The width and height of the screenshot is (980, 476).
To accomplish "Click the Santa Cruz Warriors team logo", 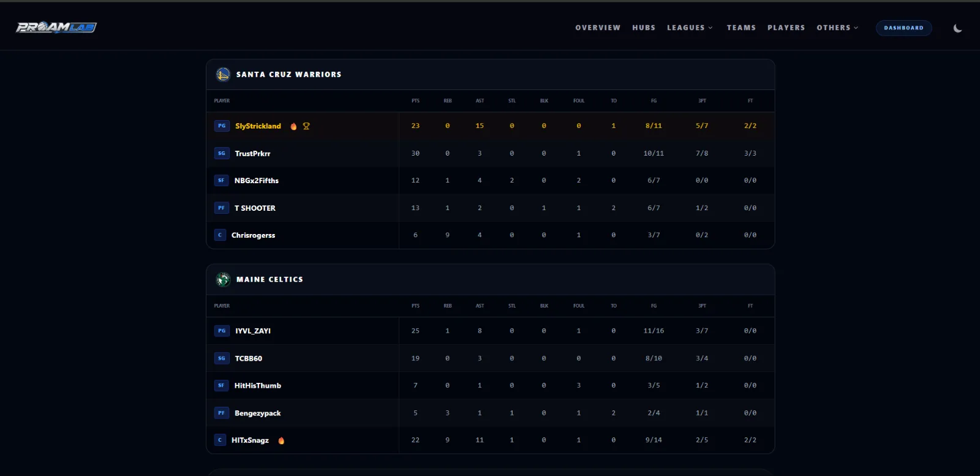I will click(223, 74).
